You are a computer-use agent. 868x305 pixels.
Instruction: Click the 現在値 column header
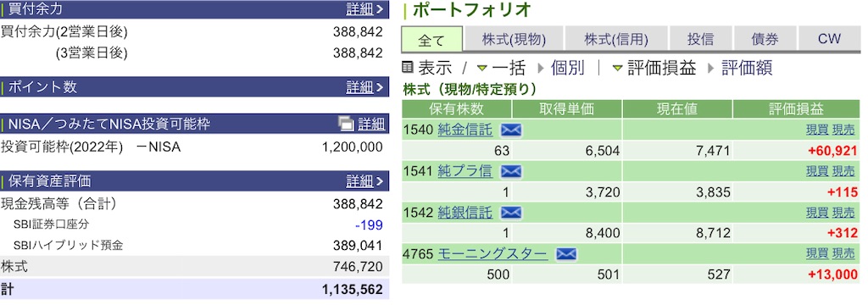[677, 109]
